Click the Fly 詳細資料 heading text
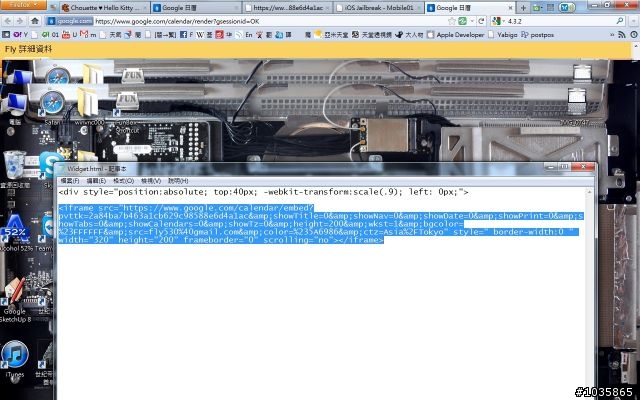The height and width of the screenshot is (400, 640). pos(29,49)
